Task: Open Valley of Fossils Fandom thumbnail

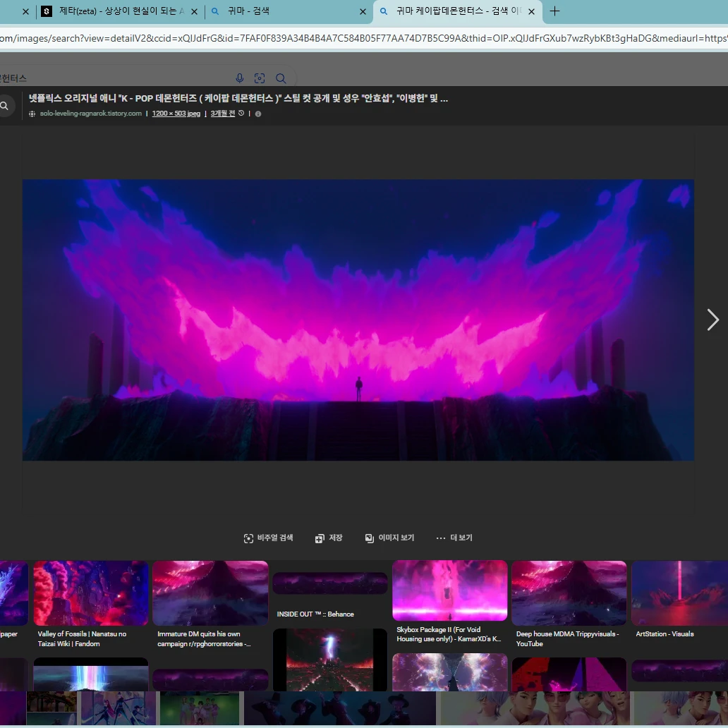Action: (x=91, y=593)
